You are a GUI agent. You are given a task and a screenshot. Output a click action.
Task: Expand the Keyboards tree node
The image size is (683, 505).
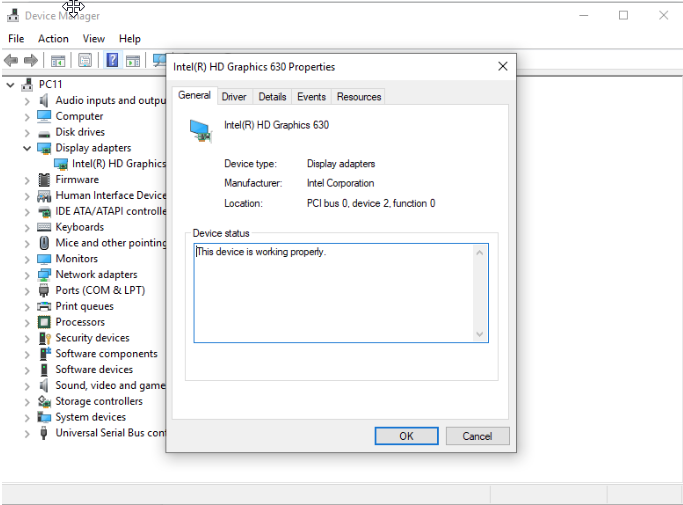tap(27, 228)
